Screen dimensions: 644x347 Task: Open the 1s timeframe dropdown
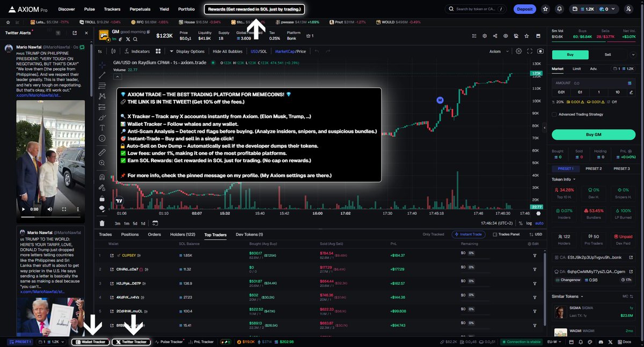[100, 52]
